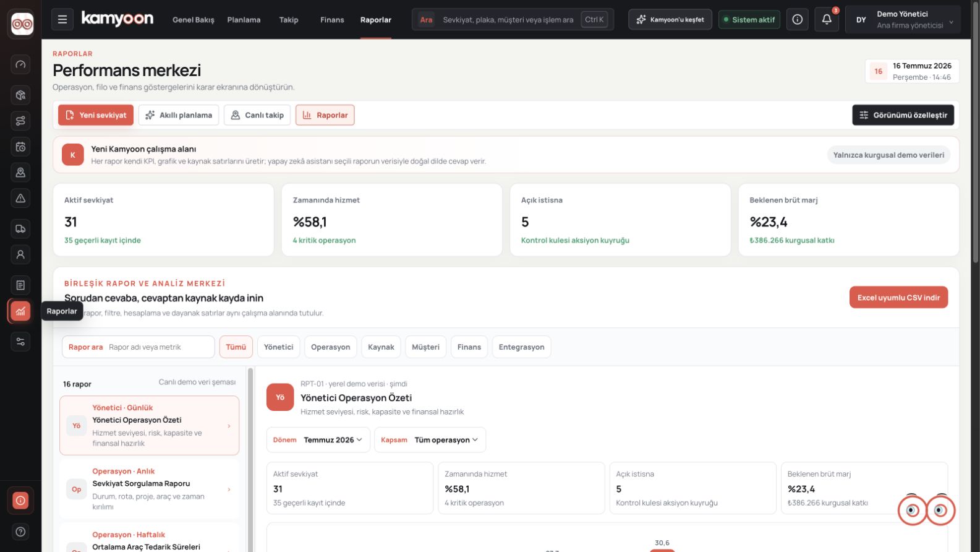Click the red K workspace badge
This screenshot has width=980, height=552.
point(73,155)
